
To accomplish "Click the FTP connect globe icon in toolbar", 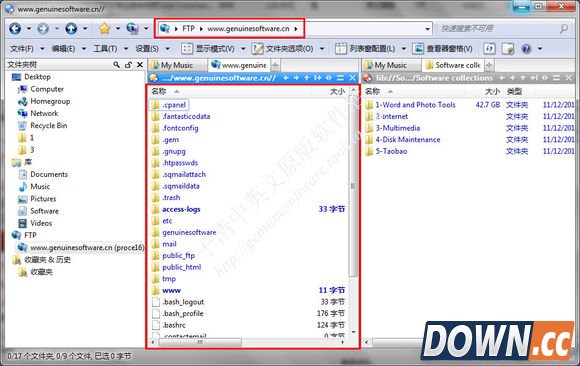I will [x=132, y=28].
